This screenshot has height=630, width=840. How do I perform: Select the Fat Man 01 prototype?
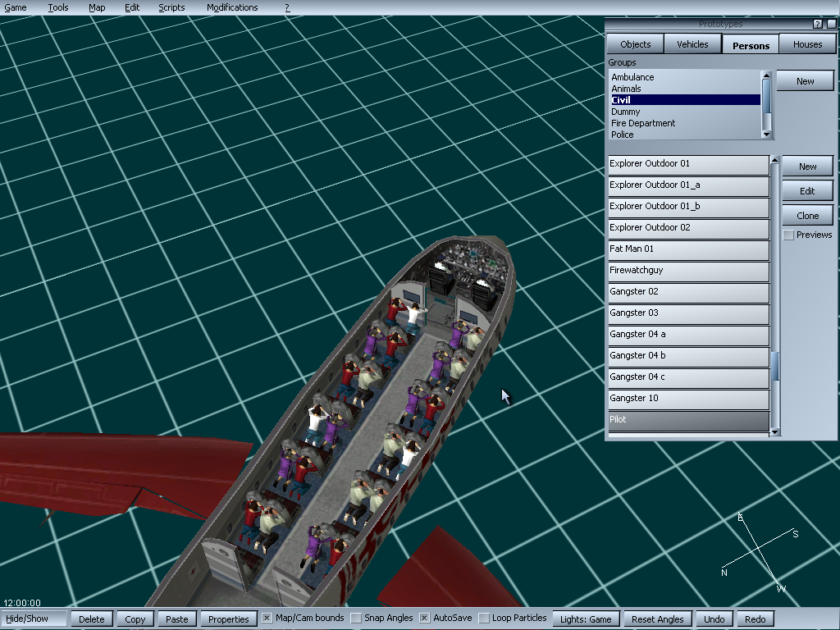(x=688, y=251)
